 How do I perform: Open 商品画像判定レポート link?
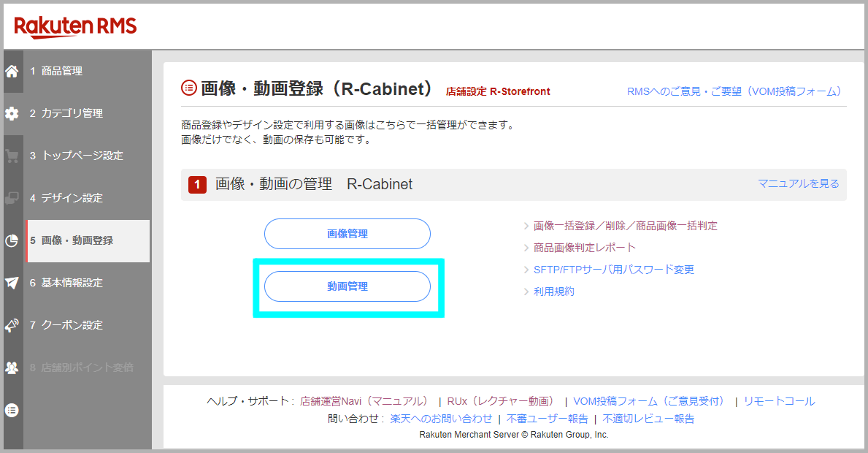coord(584,248)
